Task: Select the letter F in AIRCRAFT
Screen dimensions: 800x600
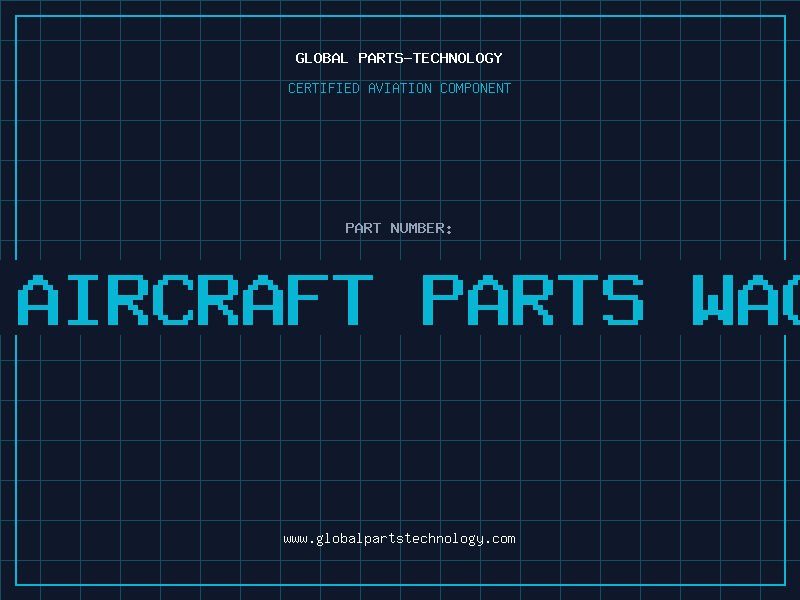Action: tap(306, 300)
